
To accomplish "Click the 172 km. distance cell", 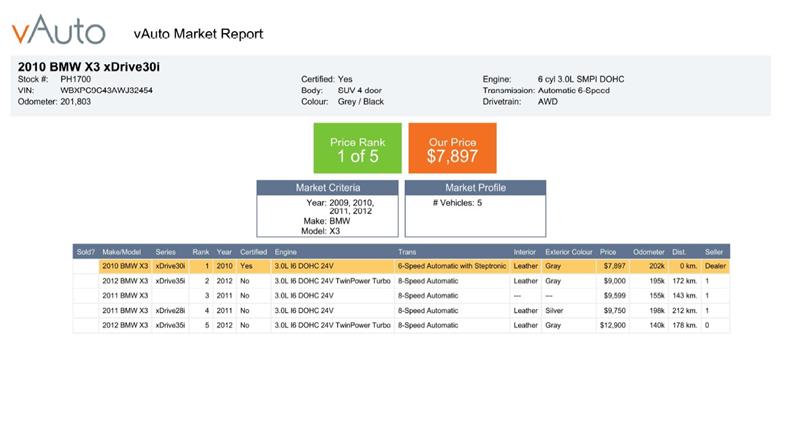I will coord(685,281).
